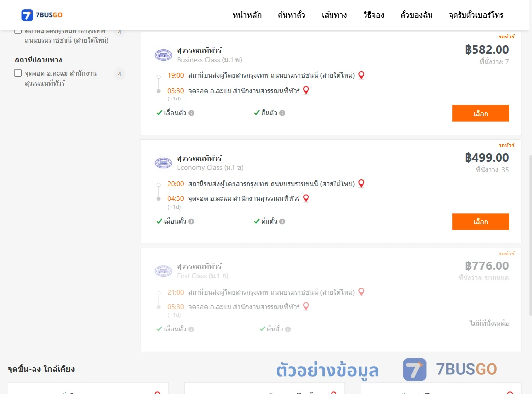Show map pin for 03:30 arrival stop
This screenshot has width=532, height=394.
coord(306,90)
